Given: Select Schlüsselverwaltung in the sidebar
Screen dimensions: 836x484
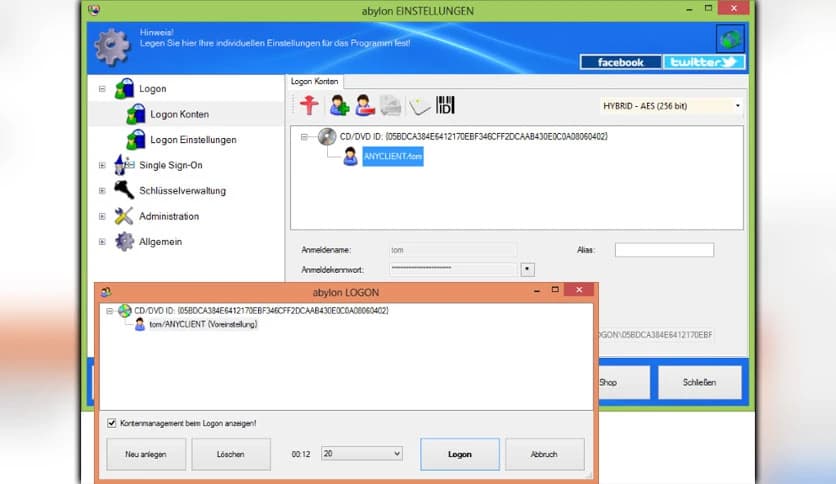Looking at the screenshot, I should 182,190.
